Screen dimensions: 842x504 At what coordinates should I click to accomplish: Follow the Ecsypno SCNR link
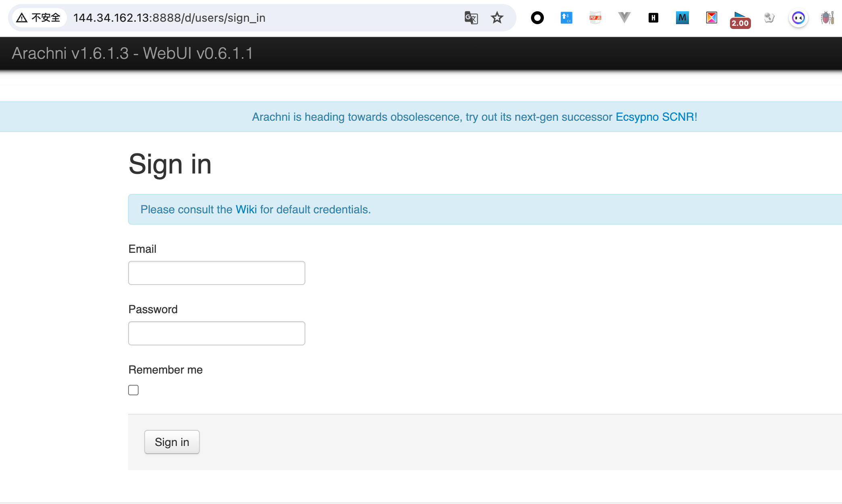click(655, 117)
